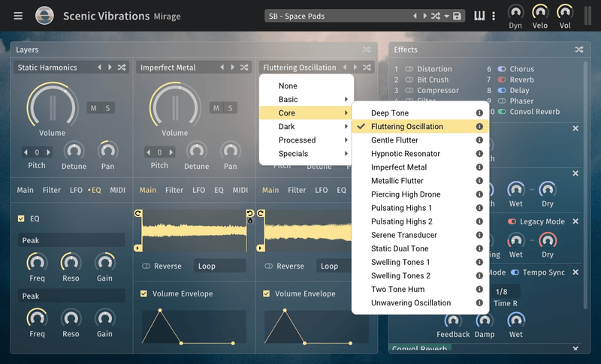Solo the Imperfect Metal layer
Image resolution: width=601 pixels, height=364 pixels.
tap(230, 108)
